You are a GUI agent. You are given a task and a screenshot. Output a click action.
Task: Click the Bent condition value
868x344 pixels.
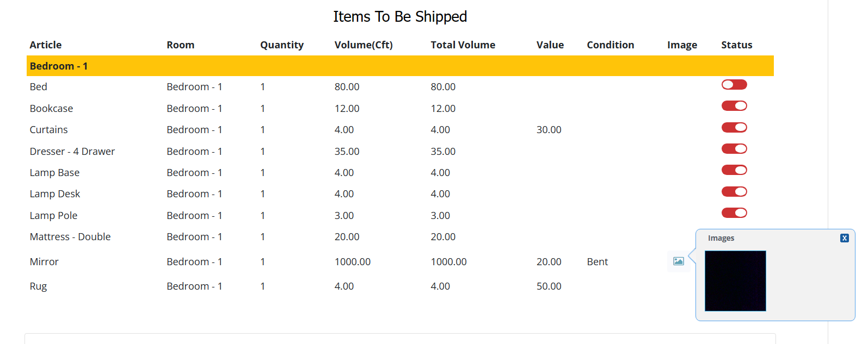(598, 262)
